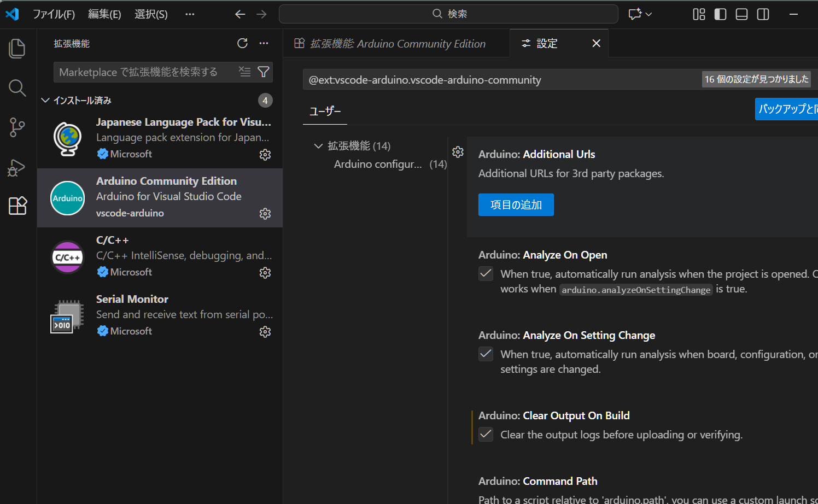Uncheck Clear Output On Build
This screenshot has width=818, height=504.
point(486,435)
